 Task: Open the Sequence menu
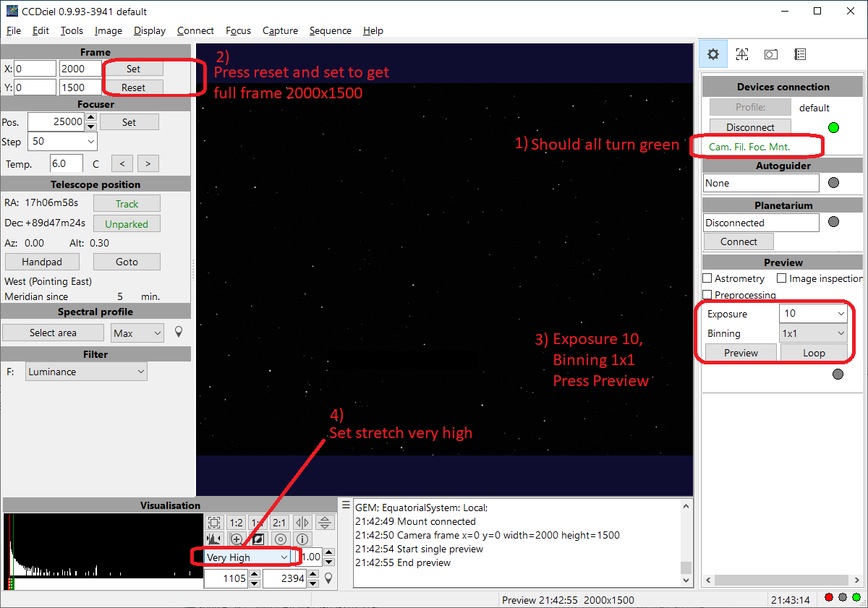pos(330,30)
